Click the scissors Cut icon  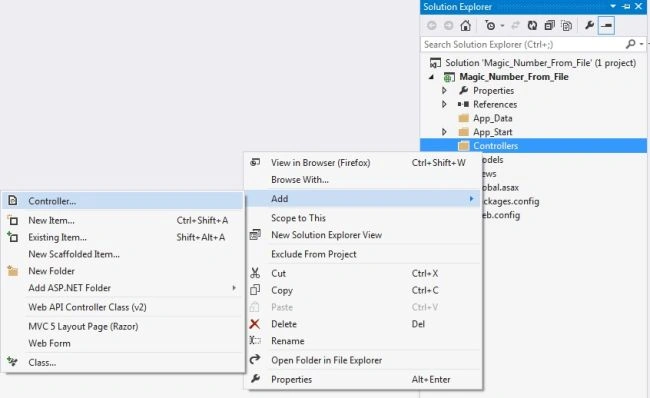(255, 273)
